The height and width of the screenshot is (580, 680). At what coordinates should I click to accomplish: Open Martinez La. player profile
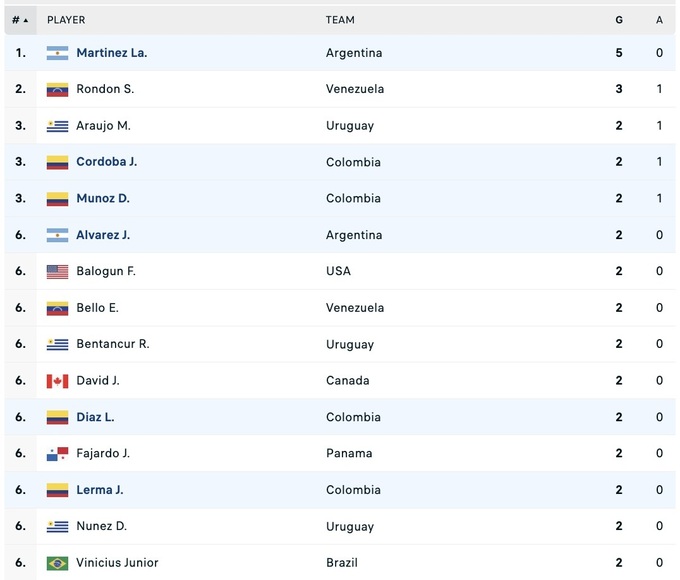click(x=111, y=53)
